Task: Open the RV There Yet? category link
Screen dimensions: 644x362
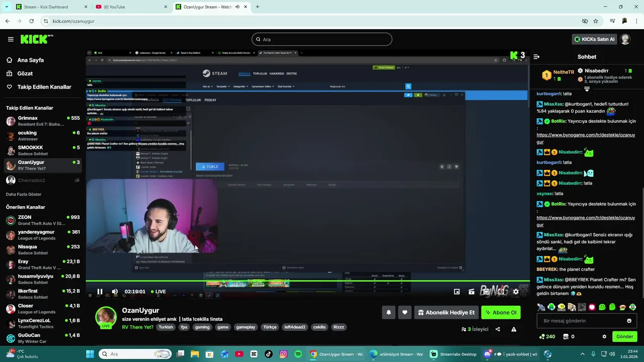Action: (x=137, y=327)
